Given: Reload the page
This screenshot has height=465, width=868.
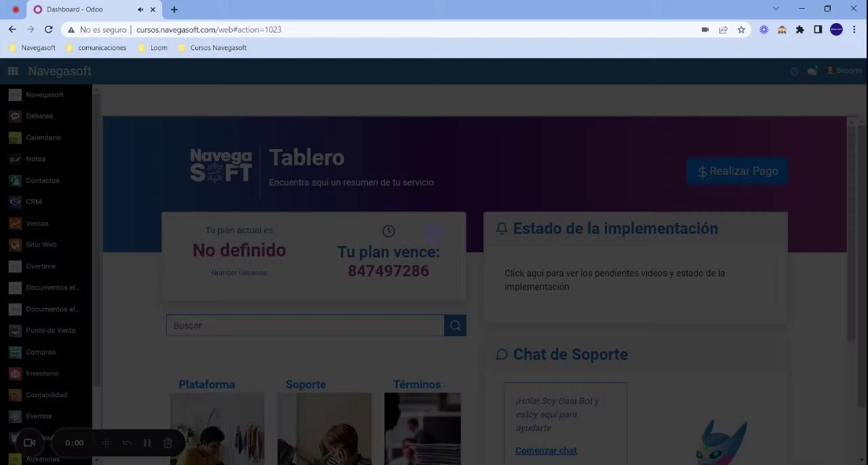Looking at the screenshot, I should [x=48, y=30].
